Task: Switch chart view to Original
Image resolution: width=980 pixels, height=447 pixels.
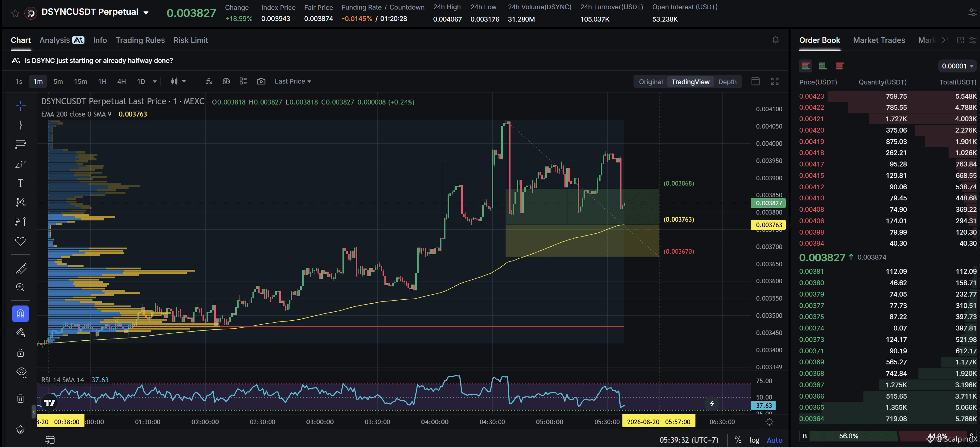Action: (650, 82)
